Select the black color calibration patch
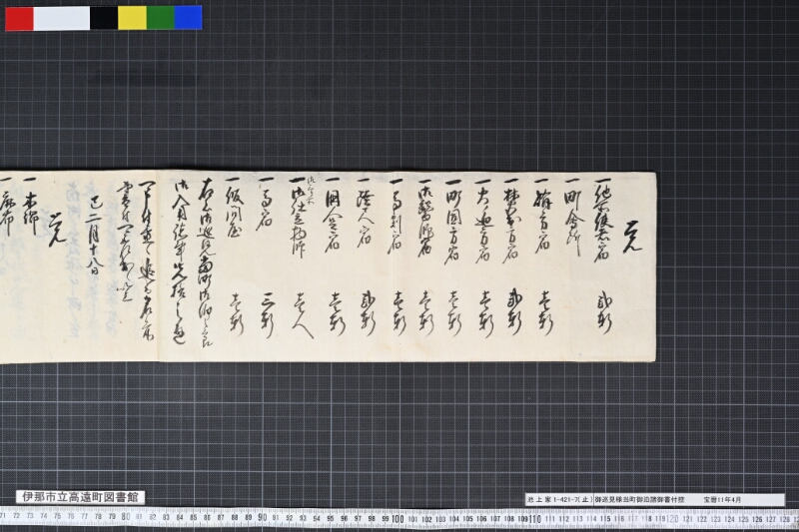 pyautogui.click(x=104, y=18)
